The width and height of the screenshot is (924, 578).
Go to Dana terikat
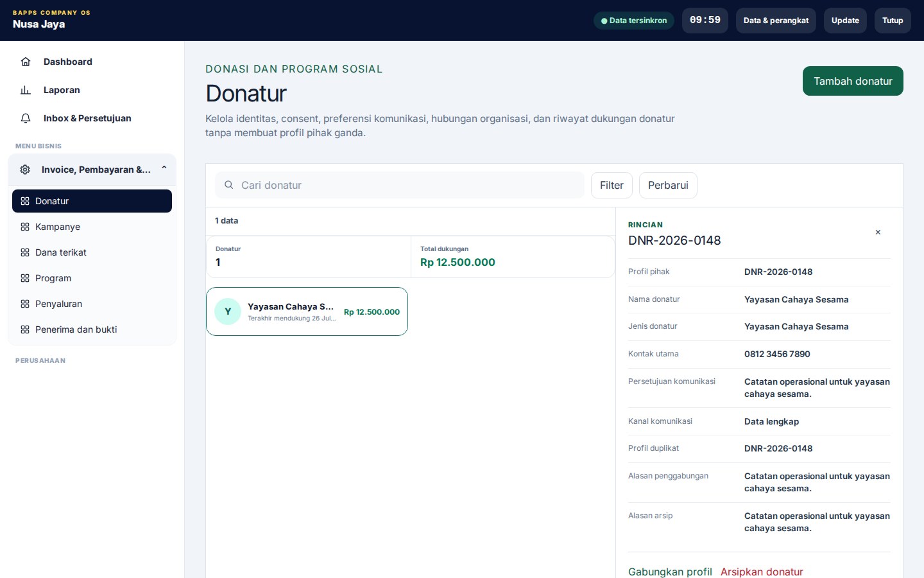click(92, 252)
